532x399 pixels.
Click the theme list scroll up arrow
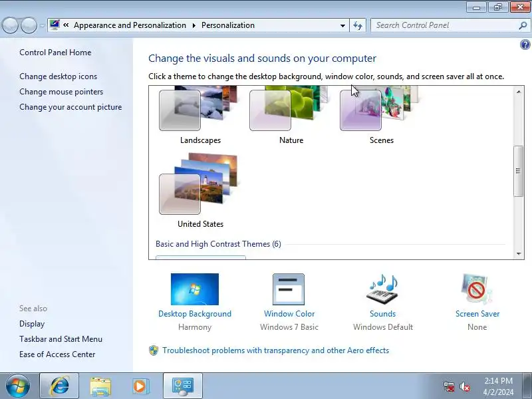point(519,92)
